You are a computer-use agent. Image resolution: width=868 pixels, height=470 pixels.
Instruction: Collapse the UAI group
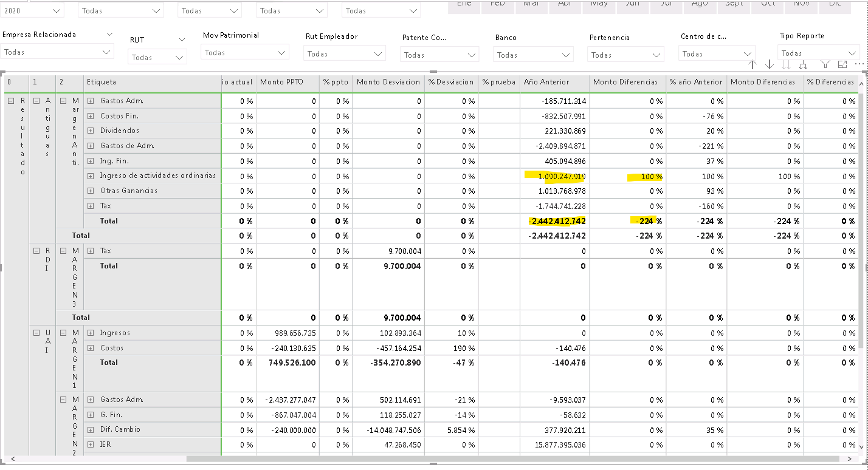click(36, 333)
